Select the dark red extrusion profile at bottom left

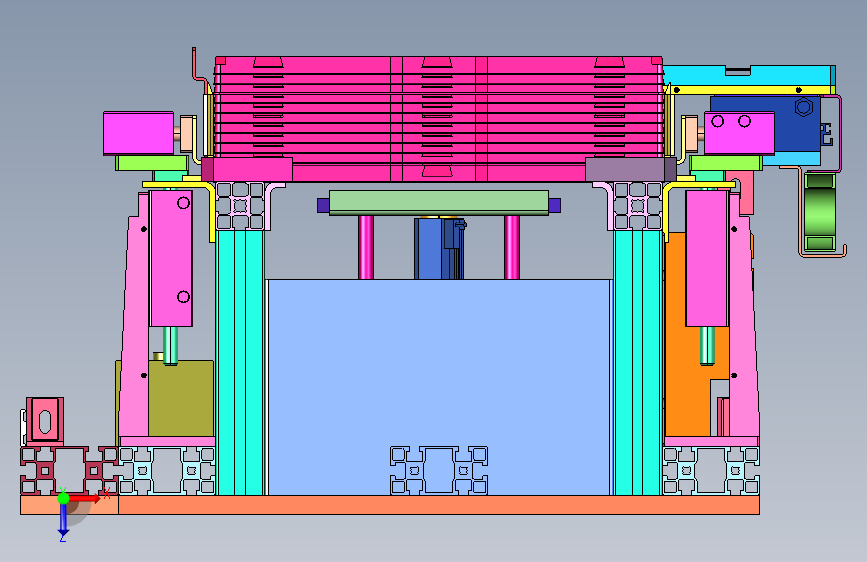pyautogui.click(x=70, y=471)
